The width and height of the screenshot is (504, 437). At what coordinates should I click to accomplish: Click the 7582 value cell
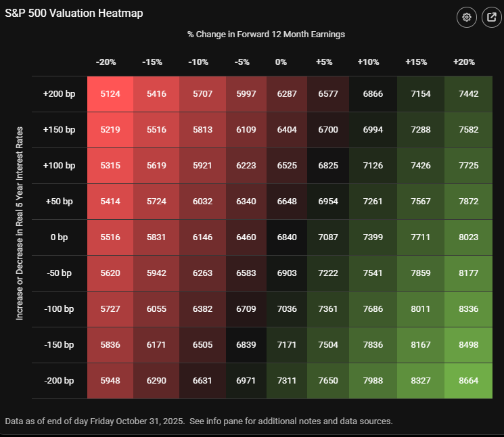pyautogui.click(x=468, y=130)
